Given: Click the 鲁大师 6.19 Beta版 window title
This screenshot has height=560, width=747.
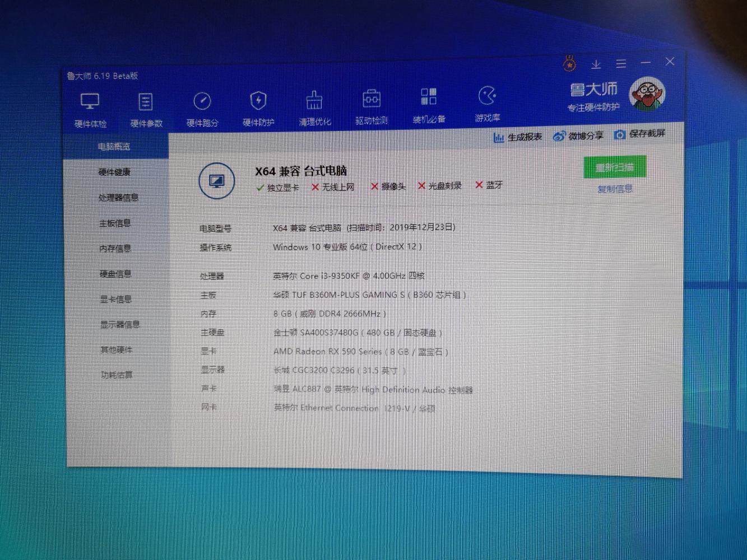Looking at the screenshot, I should pyautogui.click(x=103, y=76).
